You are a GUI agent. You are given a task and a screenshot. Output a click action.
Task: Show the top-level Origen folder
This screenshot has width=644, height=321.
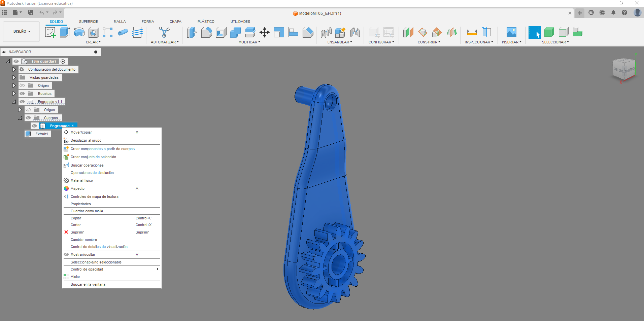click(22, 85)
